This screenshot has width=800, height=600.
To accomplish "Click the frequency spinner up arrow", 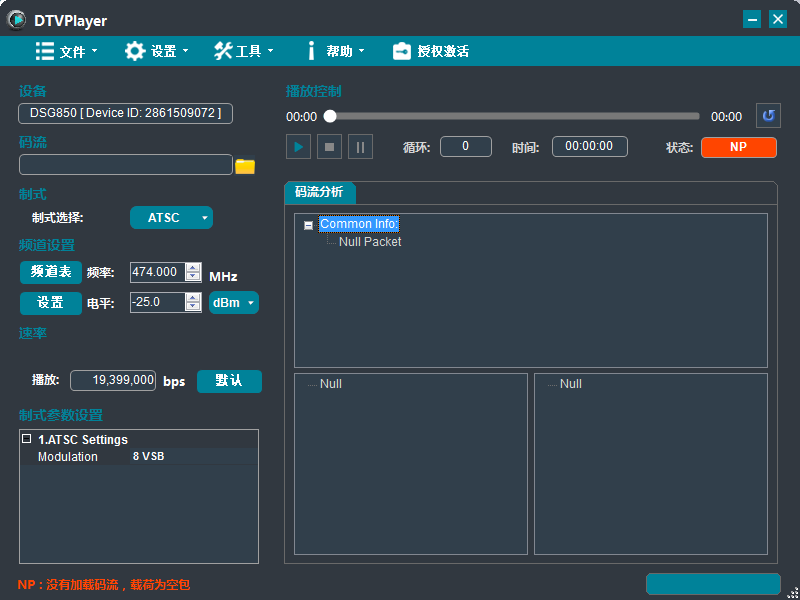I will point(193,267).
